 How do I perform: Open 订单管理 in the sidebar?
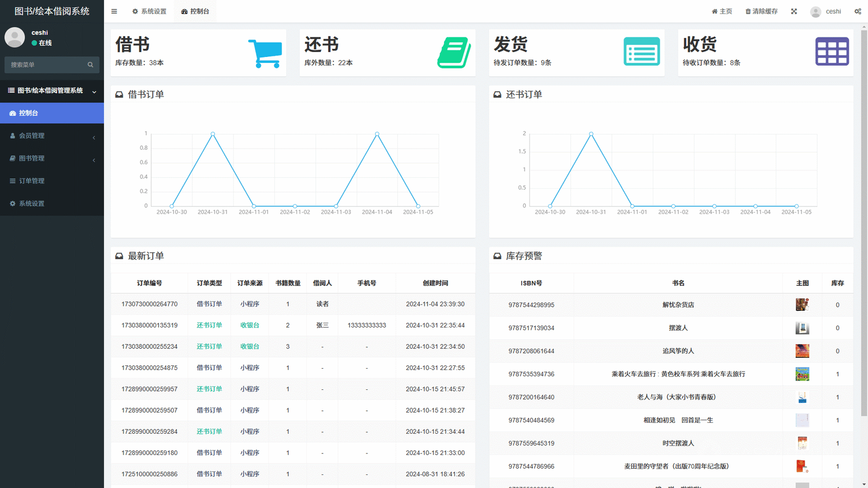coord(52,181)
